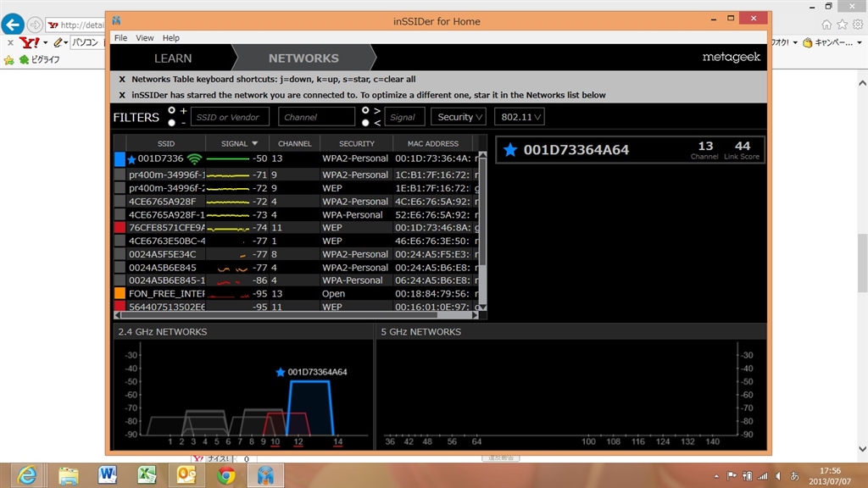Viewport: 868px width, 488px height.
Task: Click the blue color square of 001D7336 row
Action: 120,159
